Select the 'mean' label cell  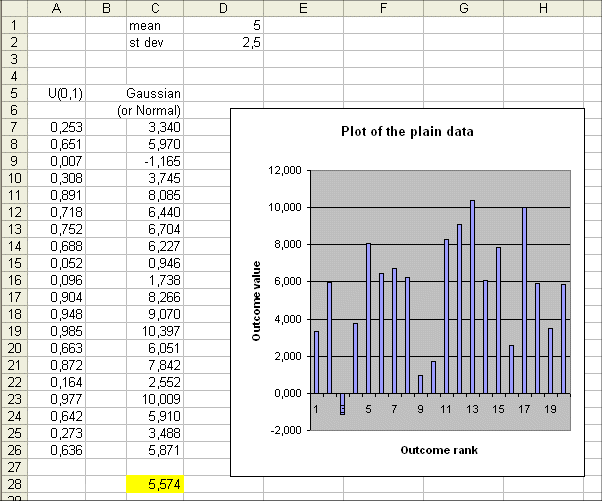click(150, 25)
